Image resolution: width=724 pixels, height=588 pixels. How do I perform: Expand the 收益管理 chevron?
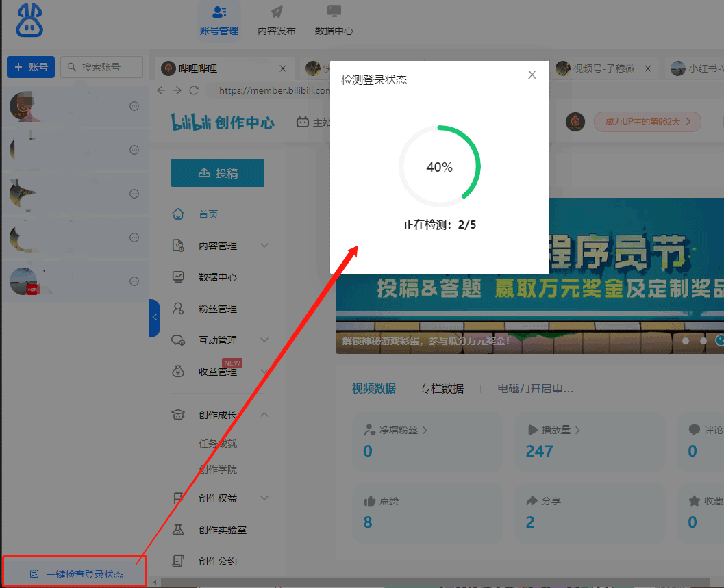264,372
